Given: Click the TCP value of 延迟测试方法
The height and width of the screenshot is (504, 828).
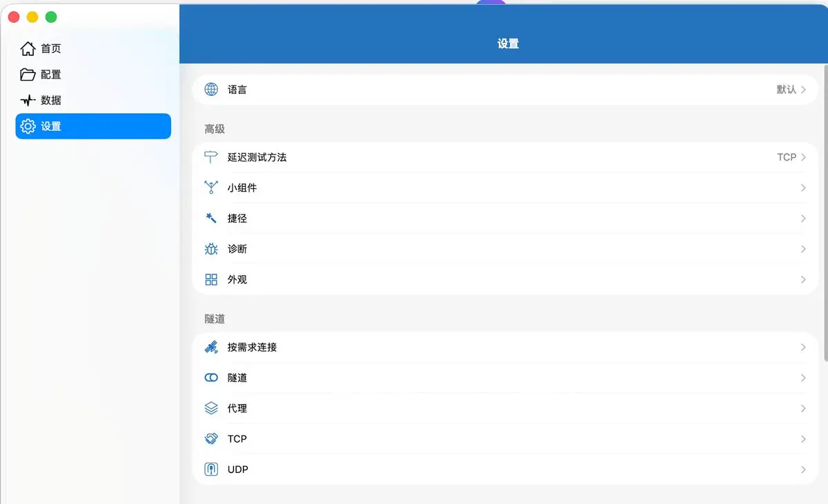Looking at the screenshot, I should point(787,157).
